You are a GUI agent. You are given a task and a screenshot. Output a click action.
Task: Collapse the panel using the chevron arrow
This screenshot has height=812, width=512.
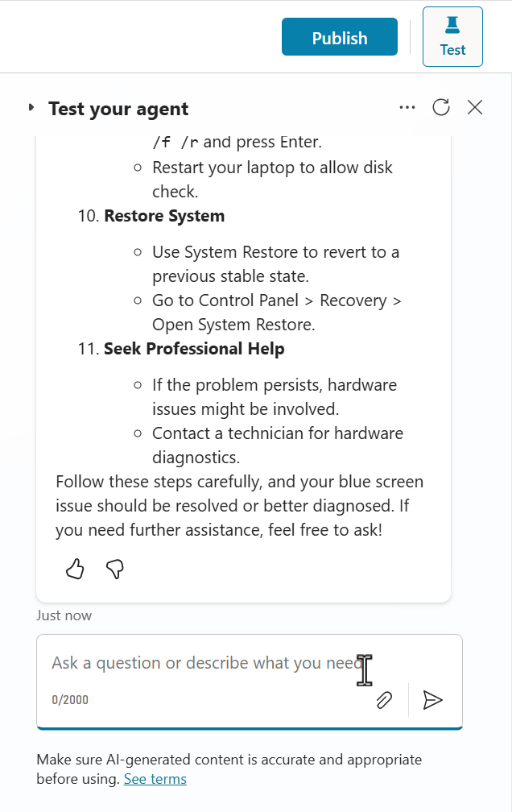coord(30,107)
